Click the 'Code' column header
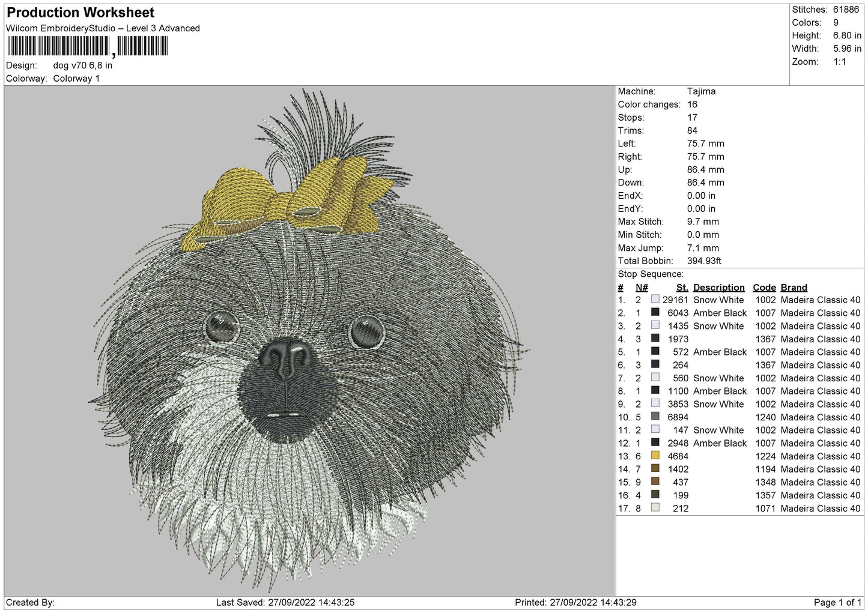Image resolution: width=868 pixels, height=613 pixels. (764, 288)
